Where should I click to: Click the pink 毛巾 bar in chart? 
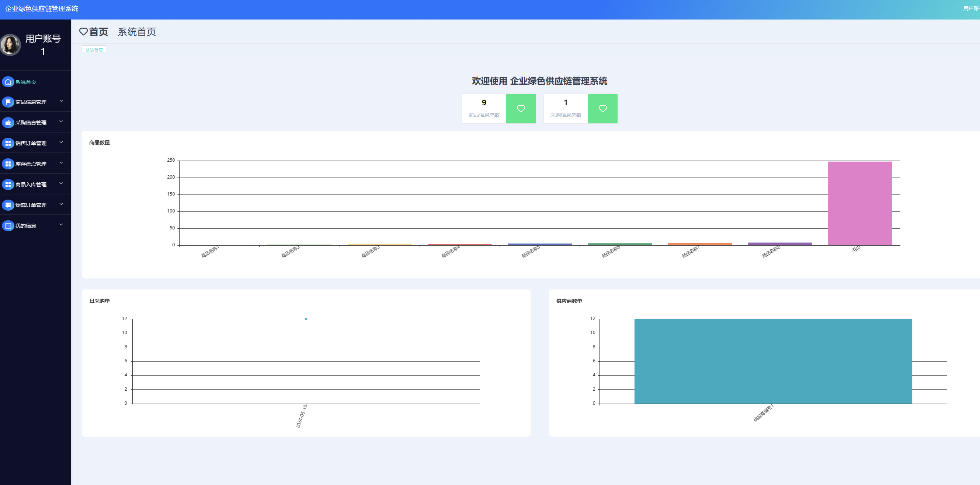coord(860,203)
